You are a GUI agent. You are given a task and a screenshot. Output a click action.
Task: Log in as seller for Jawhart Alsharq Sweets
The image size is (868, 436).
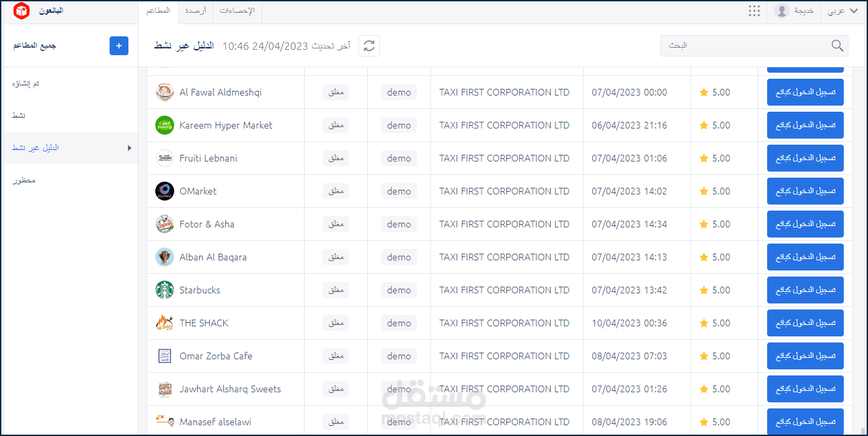tap(805, 389)
